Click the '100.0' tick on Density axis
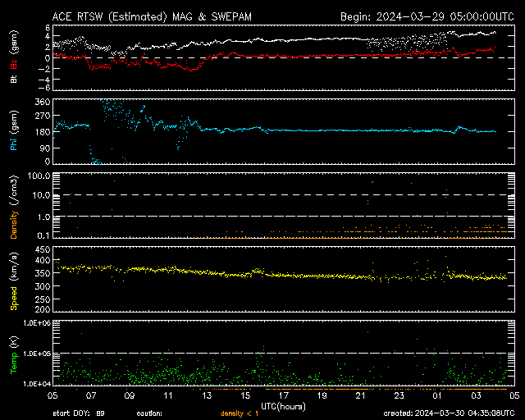The image size is (525, 420). 39,176
